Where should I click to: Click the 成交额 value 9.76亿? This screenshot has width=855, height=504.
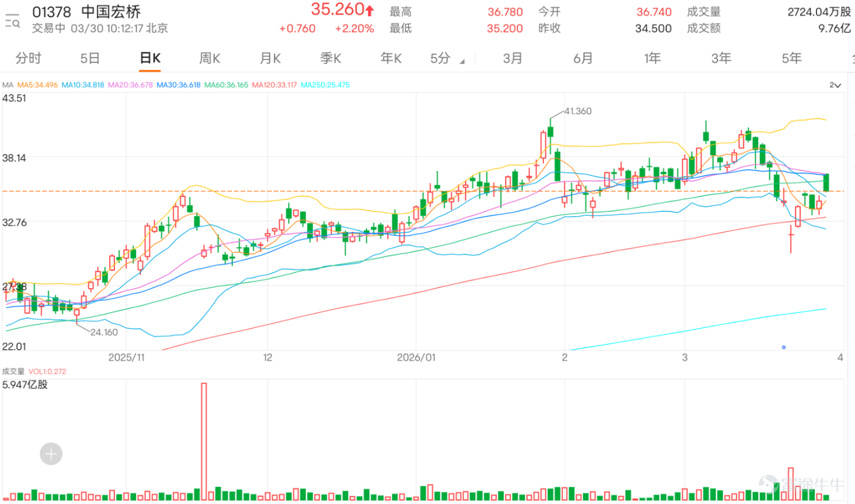click(x=835, y=28)
